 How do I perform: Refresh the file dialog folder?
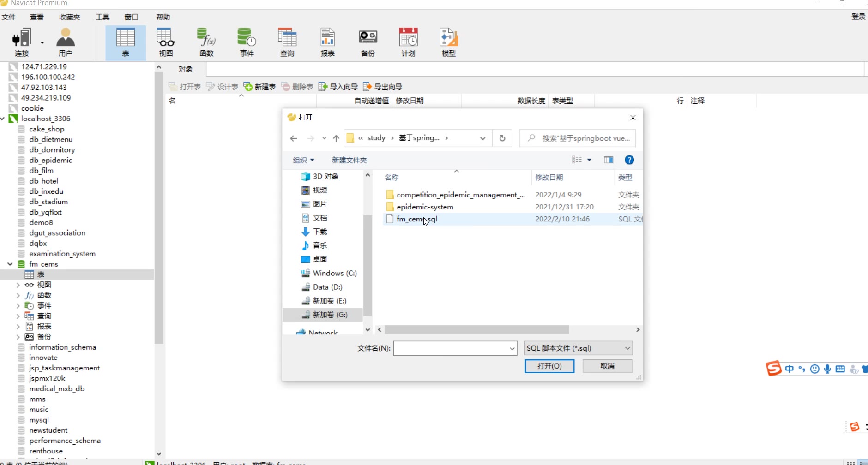[x=502, y=138]
